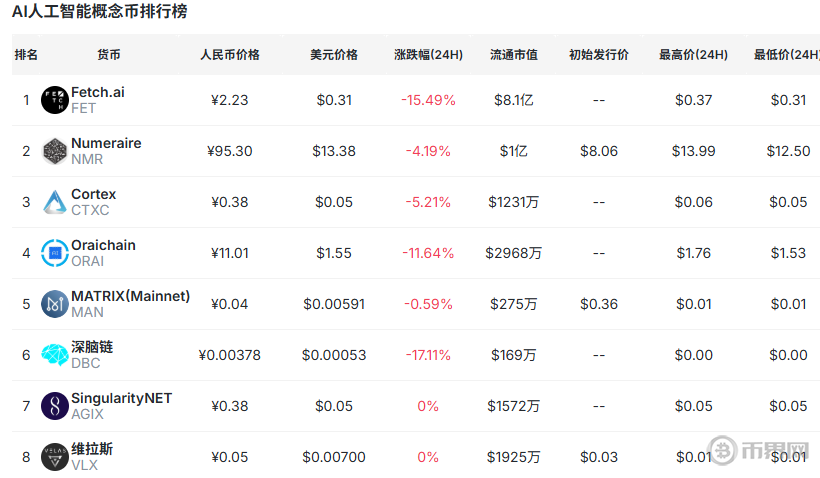Viewport: 820px width, 478px height.
Task: Open the 深脑链 DBC brain logo
Action: point(55,355)
